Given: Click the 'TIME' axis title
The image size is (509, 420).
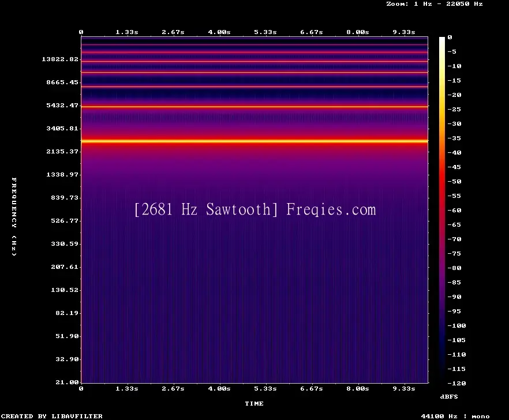Looking at the screenshot, I should pos(254,403).
